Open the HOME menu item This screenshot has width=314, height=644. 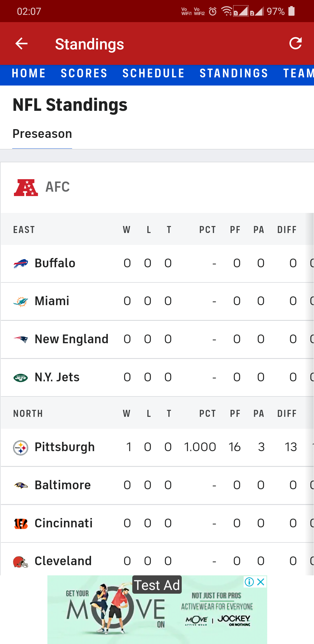[x=28, y=73]
